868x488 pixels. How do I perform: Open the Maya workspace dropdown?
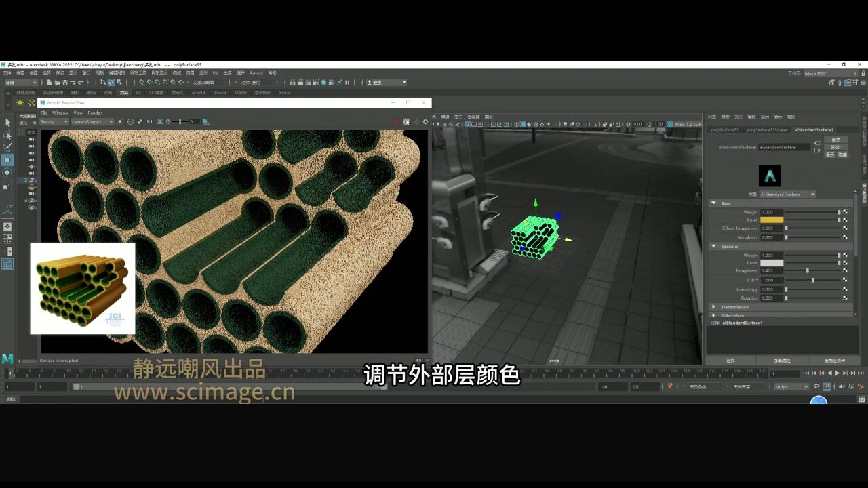(x=831, y=73)
